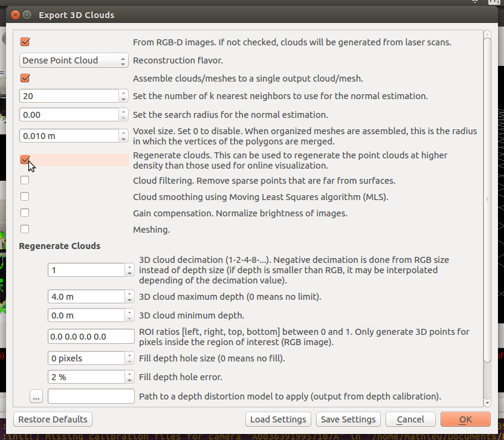This screenshot has width=504, height=440.
Task: Enable Cloud smoothing using MLS checkbox
Action: [25, 196]
